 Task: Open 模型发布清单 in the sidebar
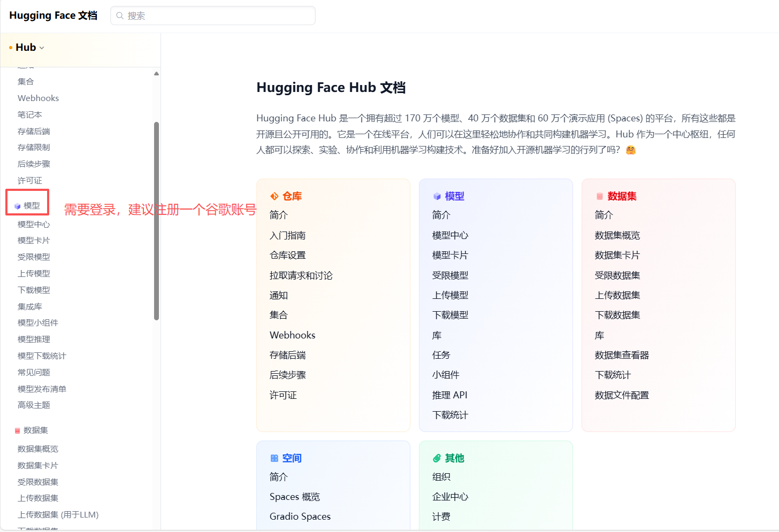[42, 389]
